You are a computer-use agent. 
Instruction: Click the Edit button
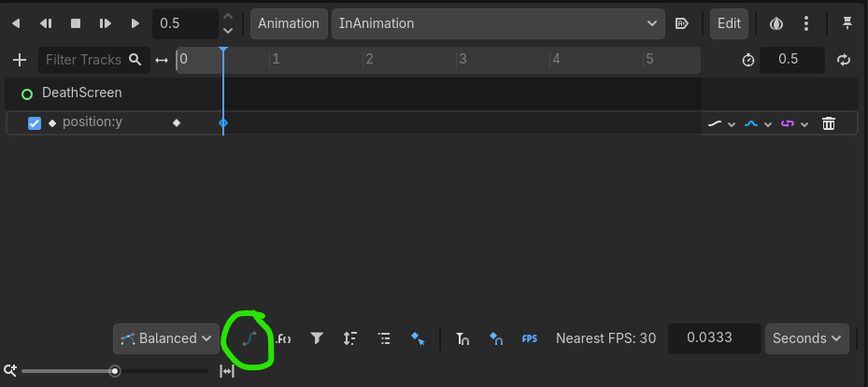pos(729,23)
